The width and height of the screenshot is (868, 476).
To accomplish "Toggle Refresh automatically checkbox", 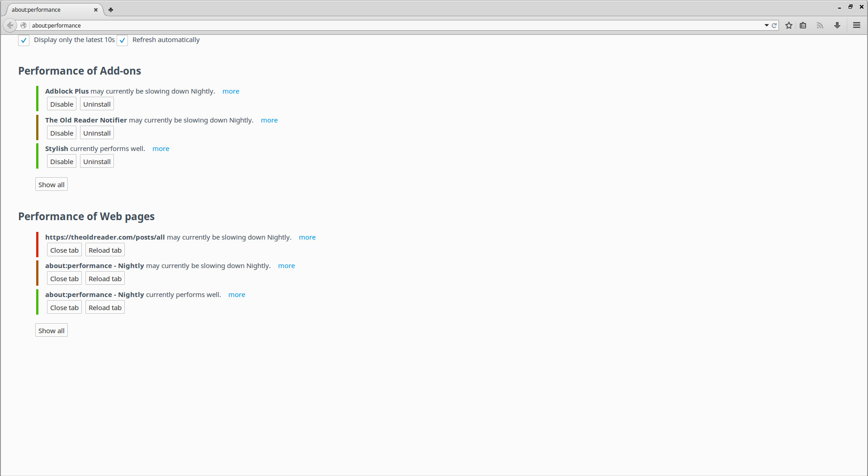I will [x=123, y=40].
